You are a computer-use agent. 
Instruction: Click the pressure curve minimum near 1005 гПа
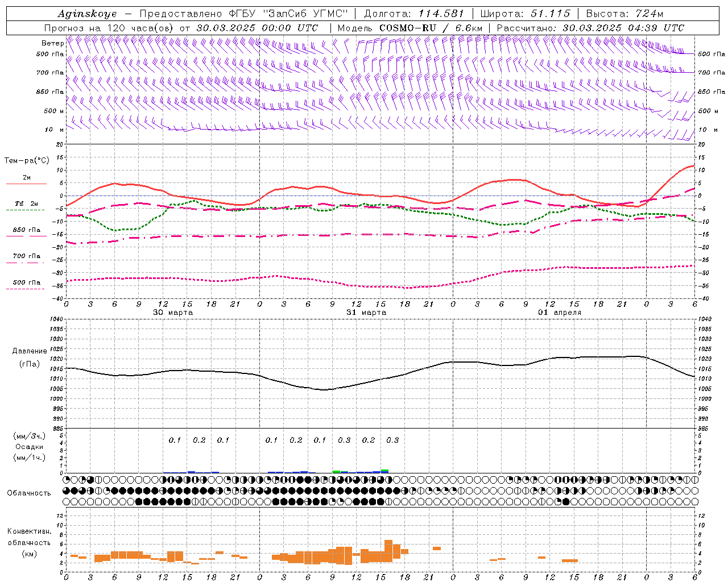click(324, 390)
